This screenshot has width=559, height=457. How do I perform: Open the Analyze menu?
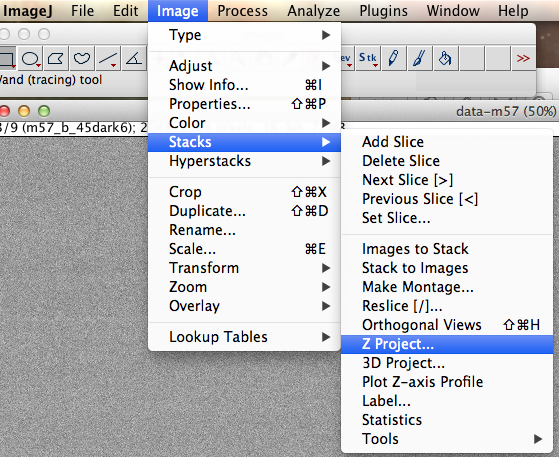314,11
